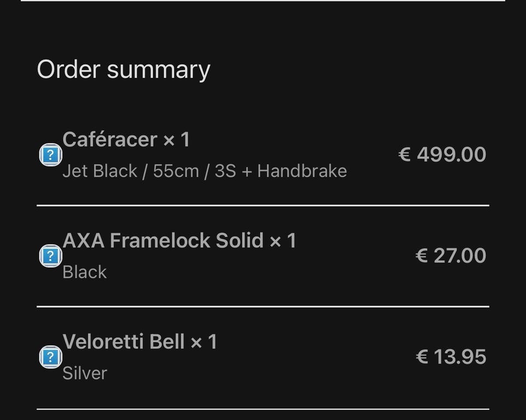Click the € 13.95 price
526x420 pixels.
450,357
